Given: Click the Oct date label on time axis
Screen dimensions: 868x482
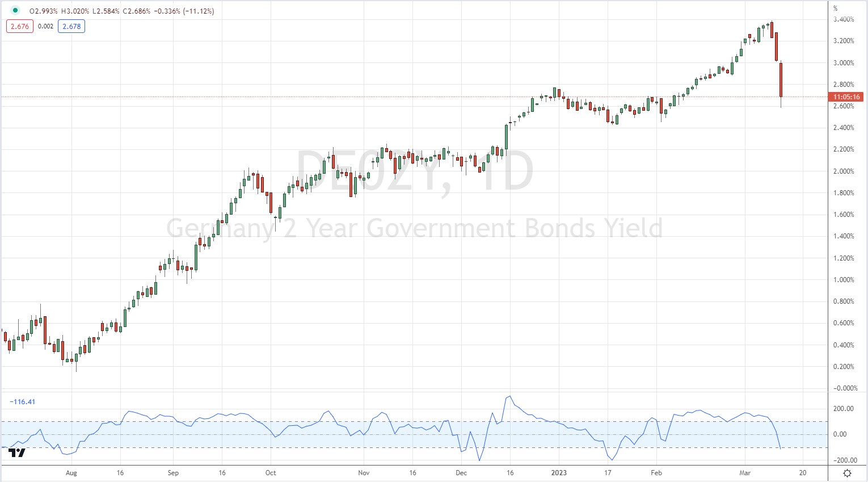Looking at the screenshot, I should click(271, 473).
